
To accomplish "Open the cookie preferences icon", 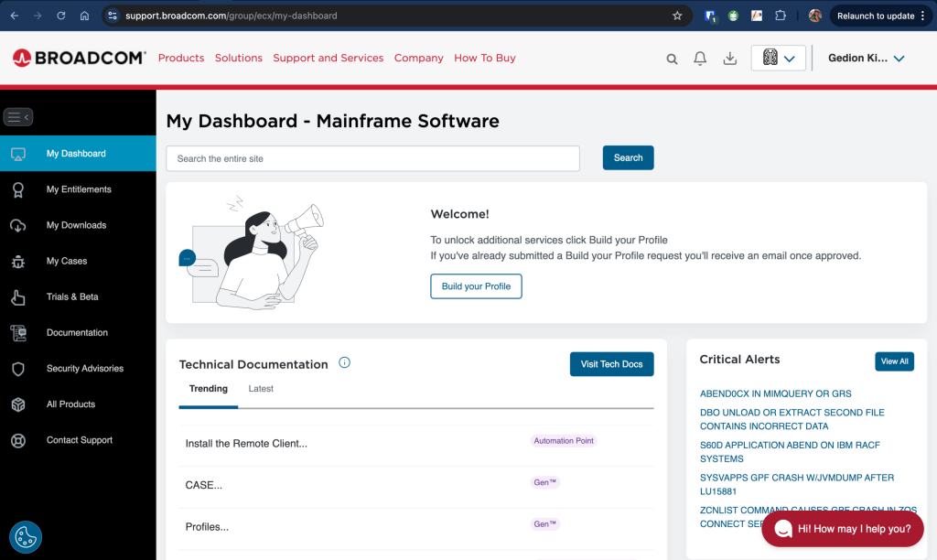I will [26, 537].
